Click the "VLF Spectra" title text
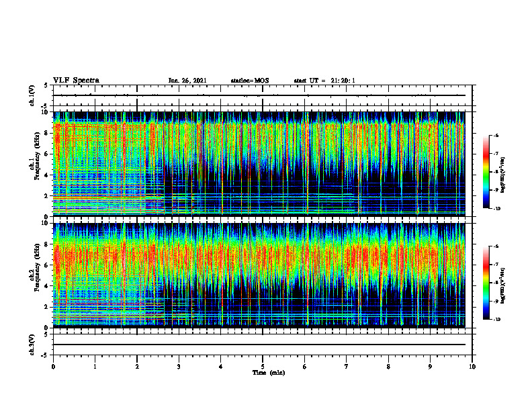Viewport: 532px width, 411px height. click(76, 81)
